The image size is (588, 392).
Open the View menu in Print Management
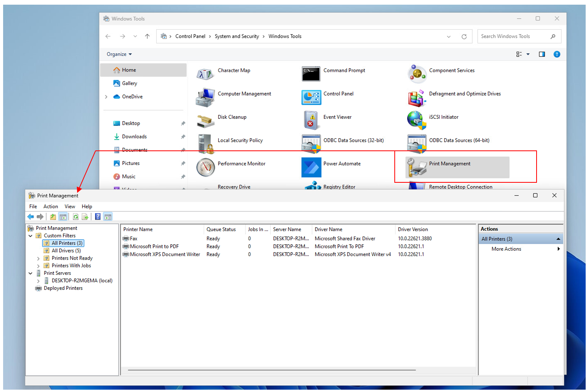(x=70, y=207)
